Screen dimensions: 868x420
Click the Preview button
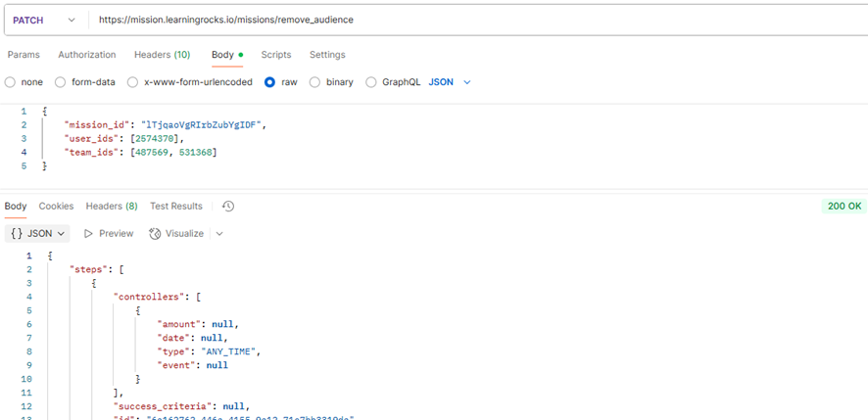click(109, 234)
